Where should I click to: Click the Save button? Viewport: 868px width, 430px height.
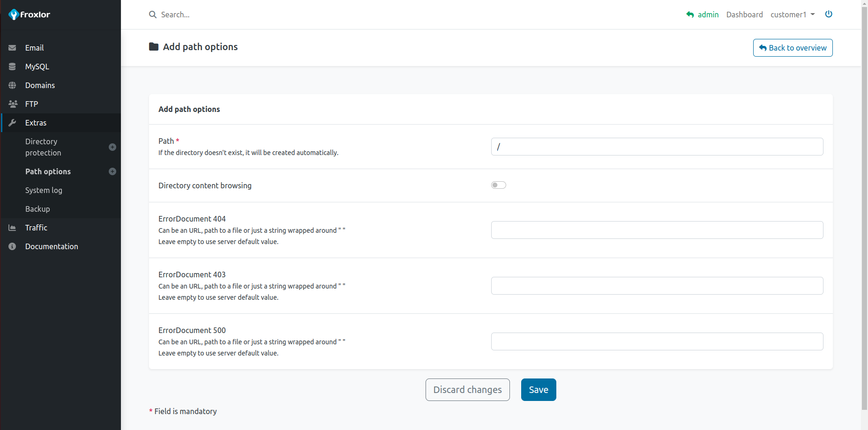(538, 390)
